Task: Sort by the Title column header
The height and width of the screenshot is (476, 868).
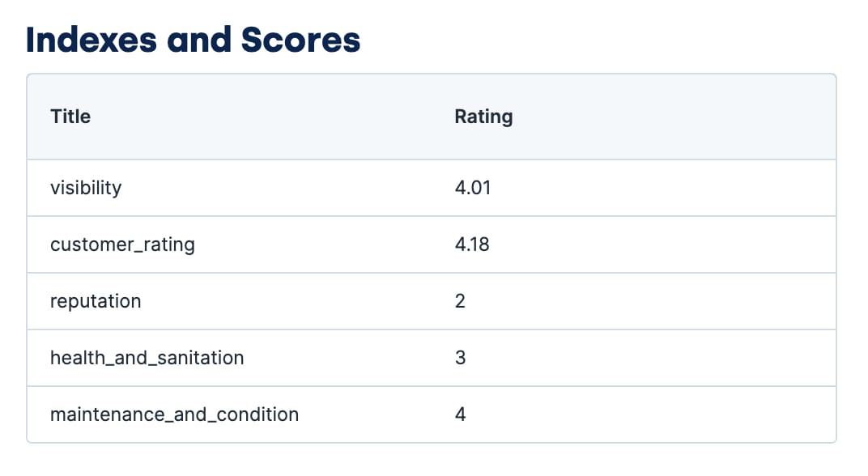Action: click(x=70, y=117)
